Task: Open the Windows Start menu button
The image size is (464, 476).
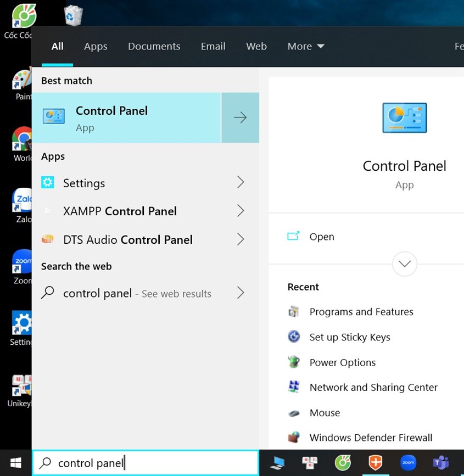Action: click(x=16, y=463)
